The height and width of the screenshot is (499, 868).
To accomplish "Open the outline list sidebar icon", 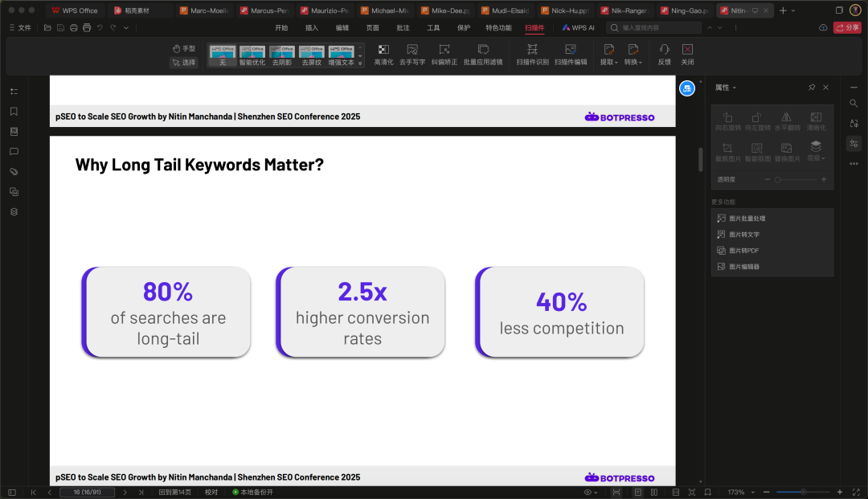I will [x=14, y=92].
